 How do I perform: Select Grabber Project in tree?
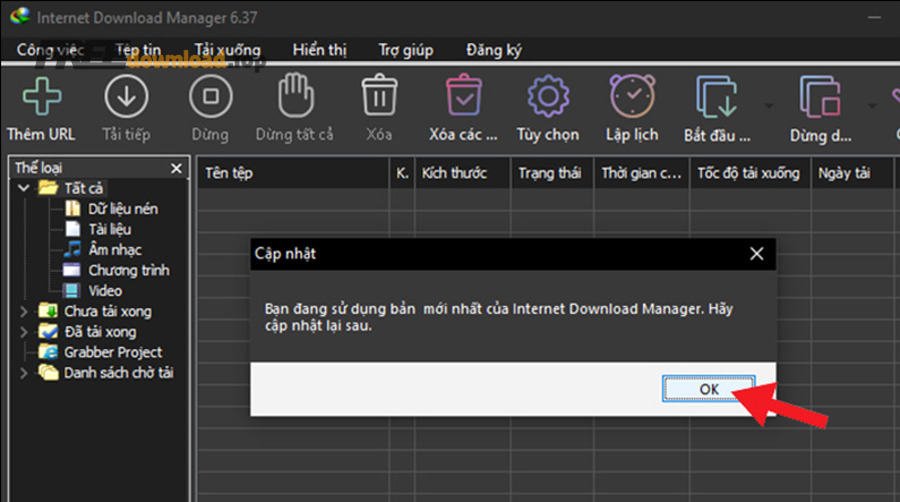click(113, 352)
